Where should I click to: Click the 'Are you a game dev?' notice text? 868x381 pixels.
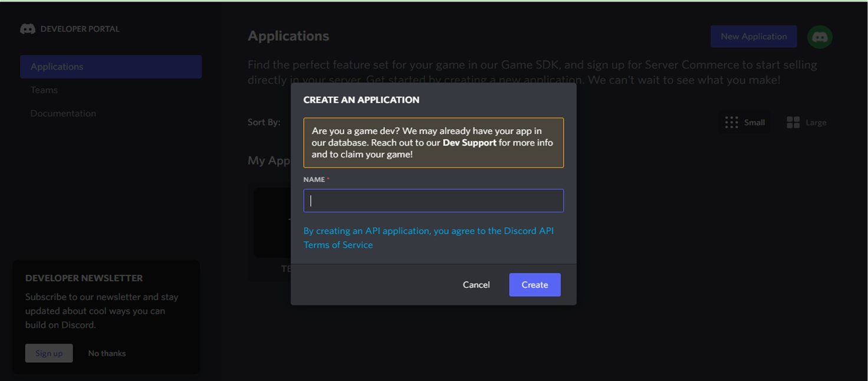433,143
